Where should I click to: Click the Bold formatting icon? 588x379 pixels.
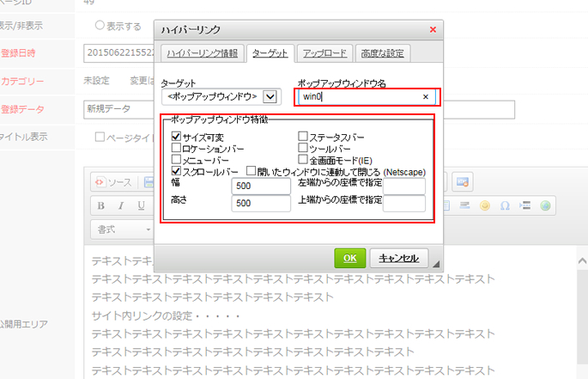pos(100,206)
